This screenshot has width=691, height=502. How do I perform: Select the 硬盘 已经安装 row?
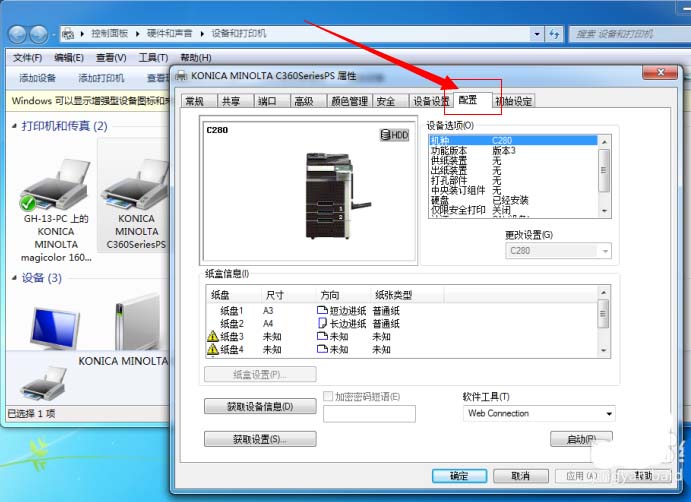point(513,200)
